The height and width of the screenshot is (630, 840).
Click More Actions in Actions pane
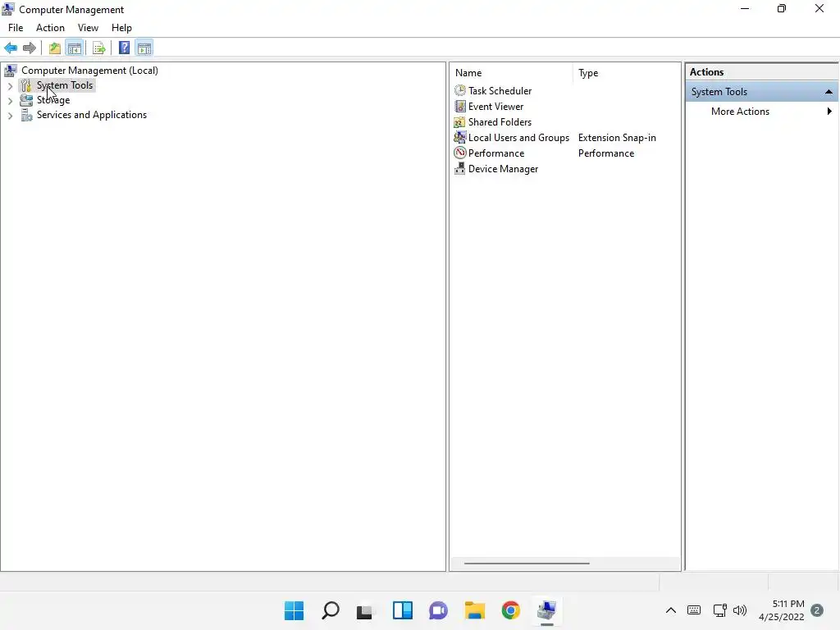point(740,112)
